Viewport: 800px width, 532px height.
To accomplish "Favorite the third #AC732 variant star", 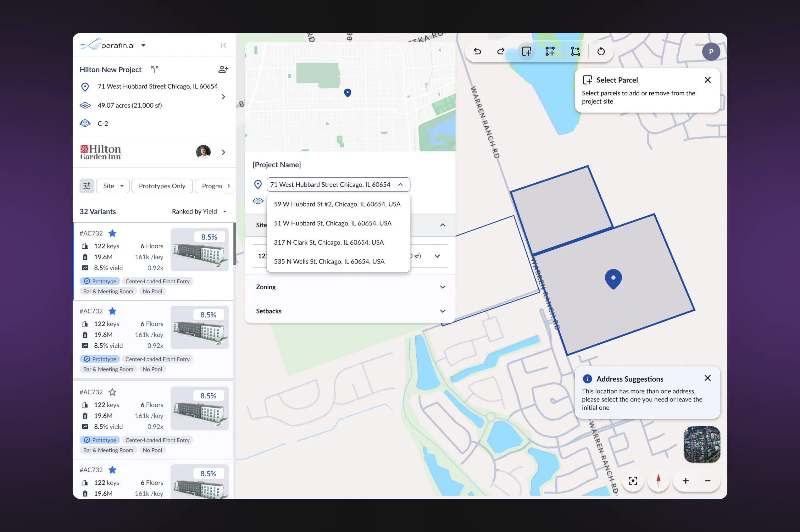I will (x=112, y=392).
